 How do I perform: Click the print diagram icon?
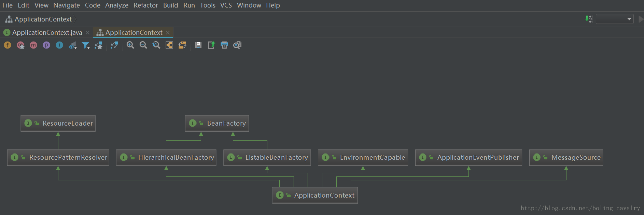click(224, 45)
